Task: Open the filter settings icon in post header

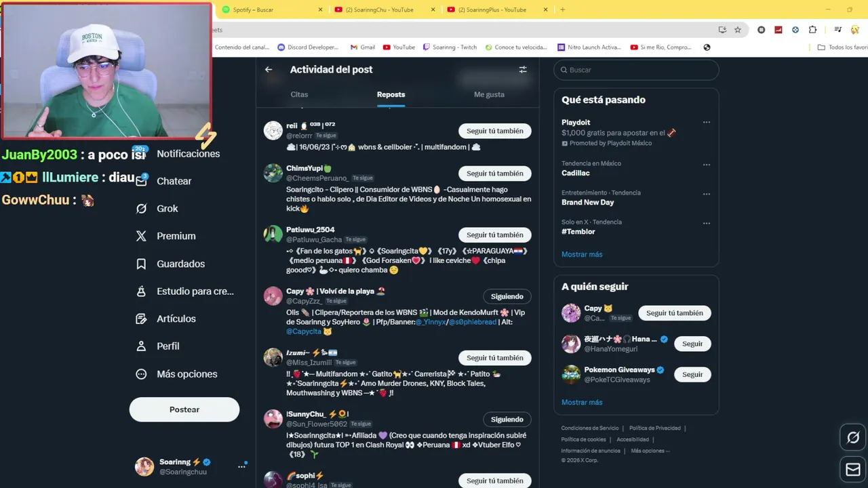Action: (x=523, y=70)
